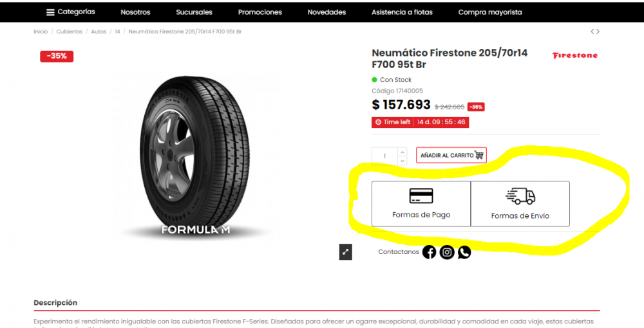The width and height of the screenshot is (644, 328).
Task: Open the Categorías hamburger menu
Action: pos(50,12)
